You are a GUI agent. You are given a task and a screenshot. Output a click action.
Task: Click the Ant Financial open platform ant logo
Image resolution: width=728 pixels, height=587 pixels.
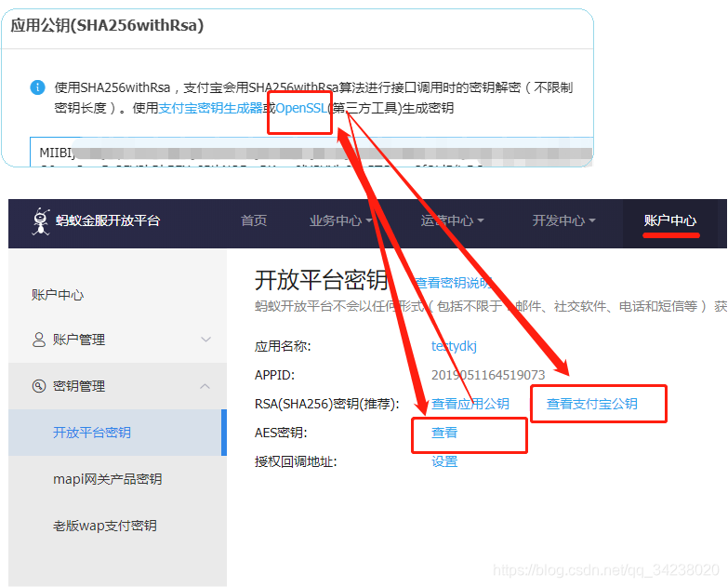coord(41,221)
